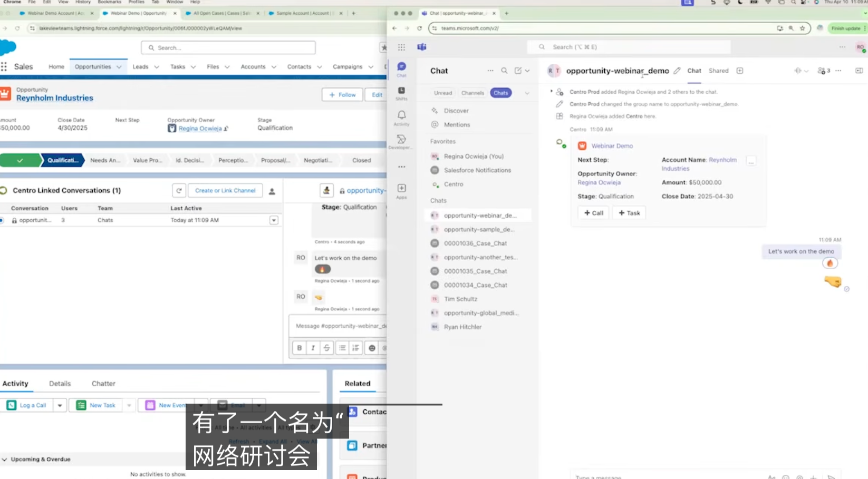Viewport: 868px width, 479px height.
Task: Open the Teams app launcher grid
Action: pyautogui.click(x=401, y=47)
